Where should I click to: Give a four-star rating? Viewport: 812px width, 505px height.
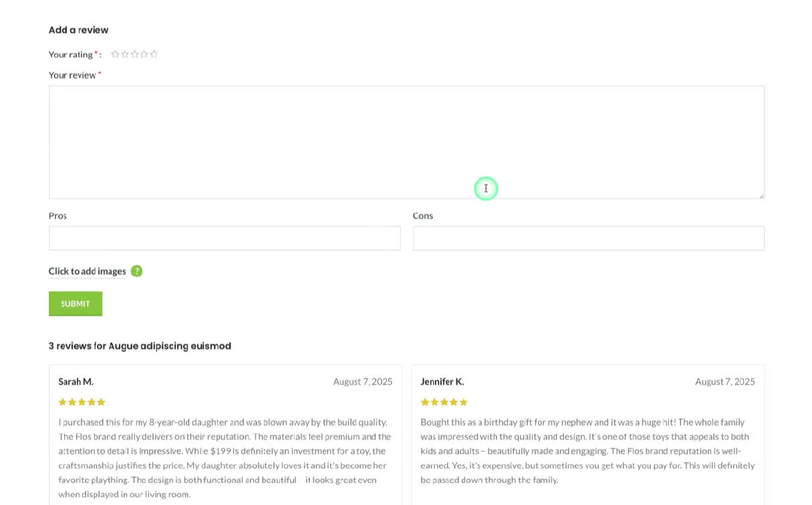pos(144,54)
